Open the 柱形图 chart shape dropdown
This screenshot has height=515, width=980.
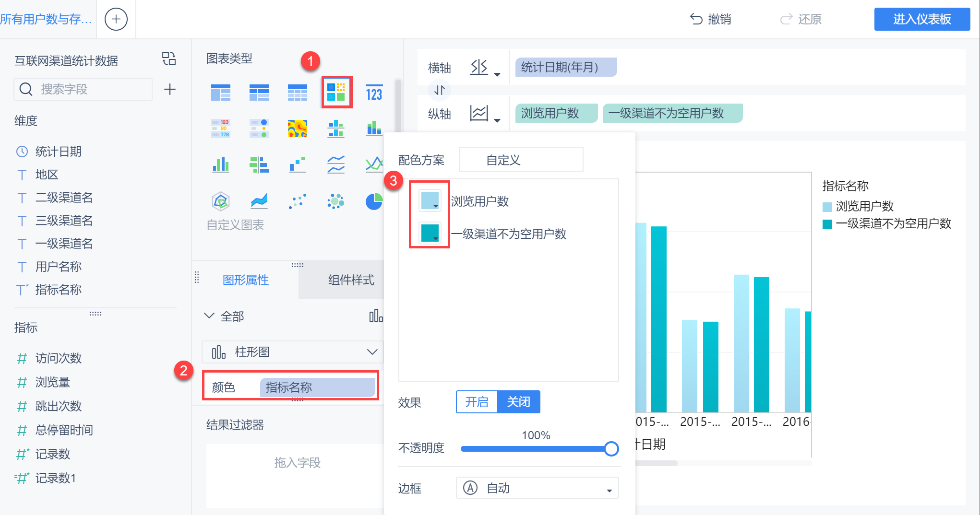(x=293, y=352)
